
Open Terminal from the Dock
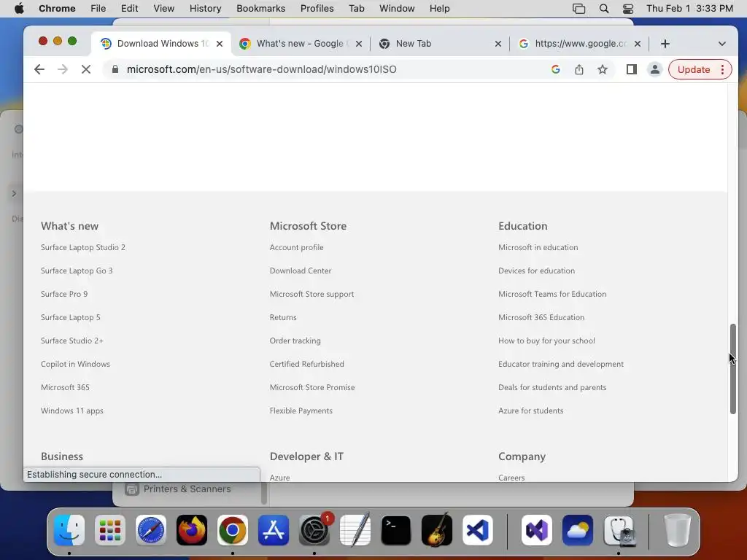[x=396, y=530]
